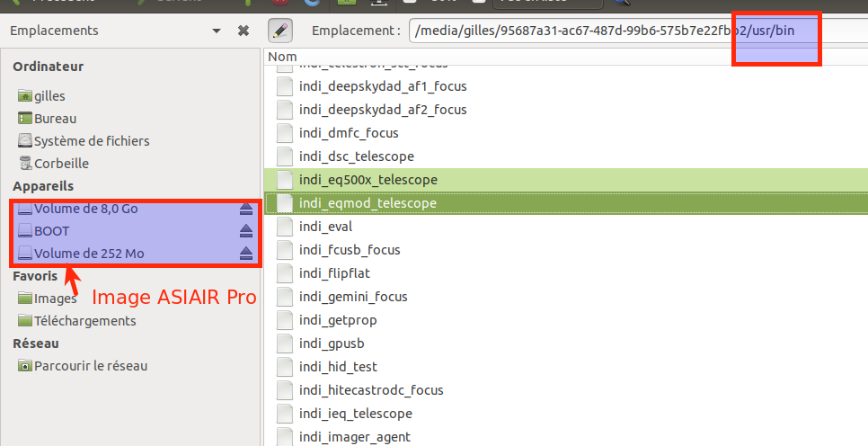Open Corbeille in the sidebar
The height and width of the screenshot is (446, 868).
[61, 164]
